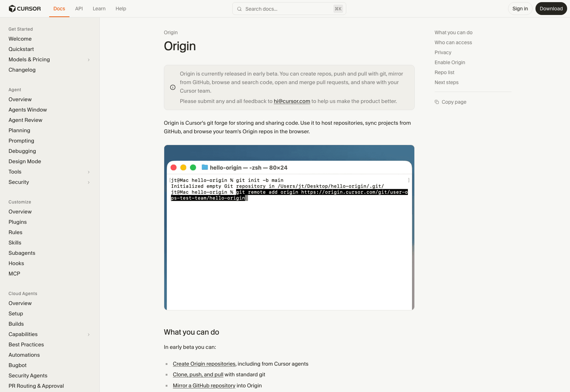Open the Builds page
The image size is (570, 392).
coord(16,324)
